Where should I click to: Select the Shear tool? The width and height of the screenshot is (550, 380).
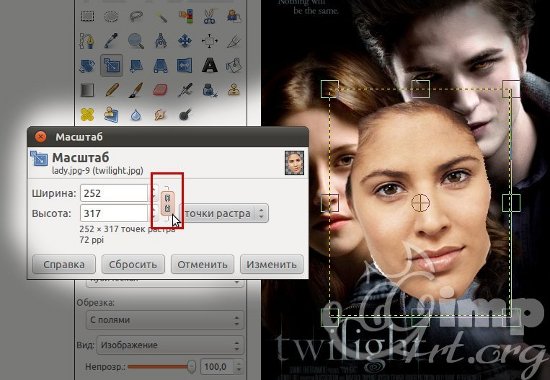(136, 66)
